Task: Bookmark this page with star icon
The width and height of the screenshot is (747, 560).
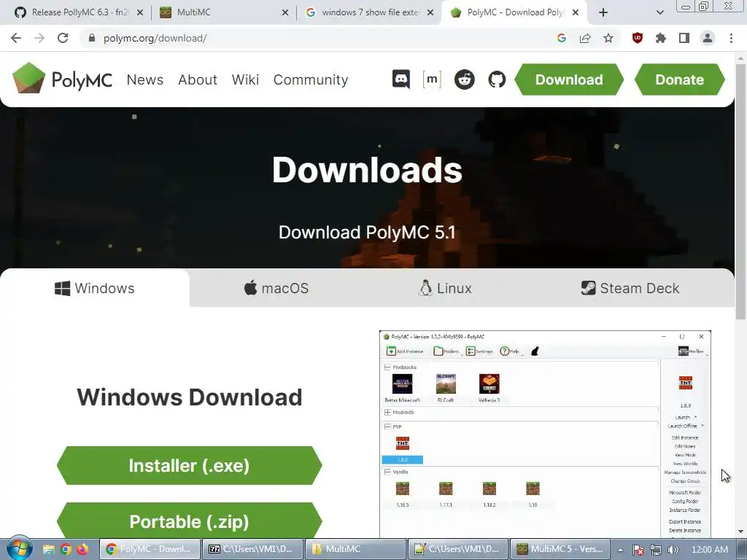Action: pos(608,38)
